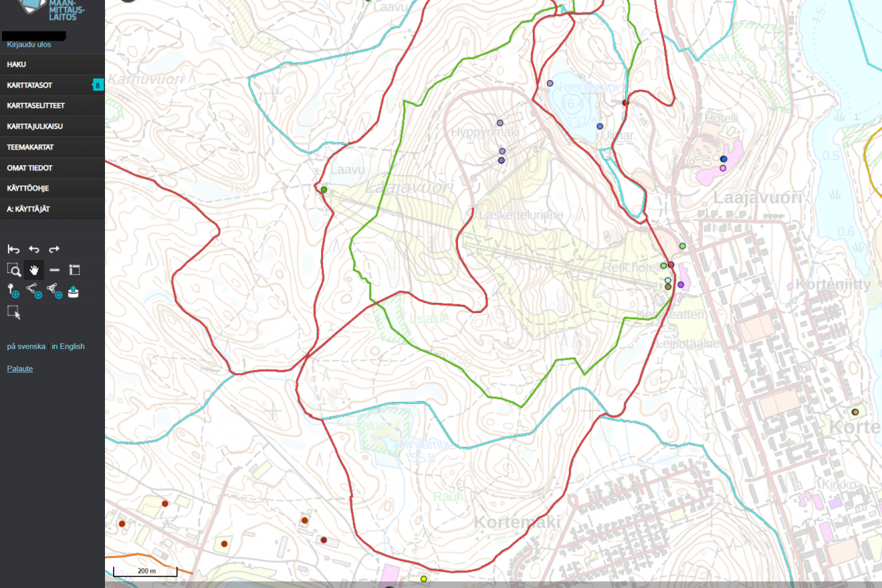Activate the hand pan tool
The image size is (882, 588).
tap(34, 270)
